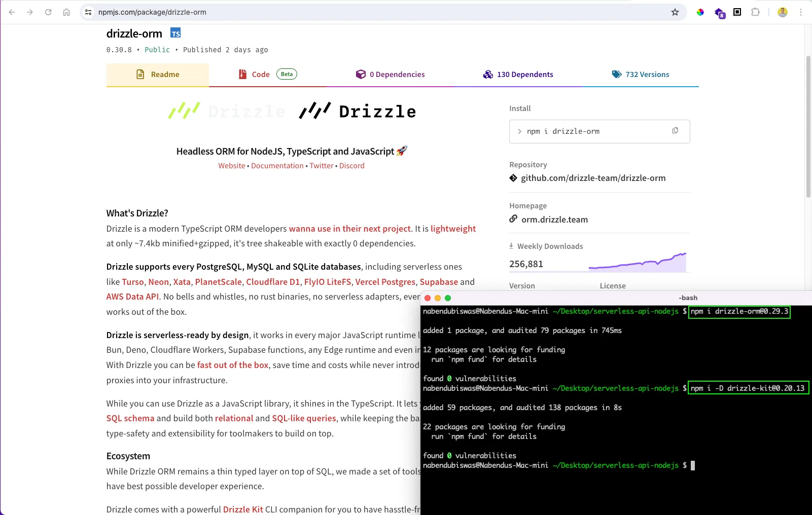This screenshot has height=515, width=812.
Task: Open the Vercel Postgres link
Action: (385, 282)
